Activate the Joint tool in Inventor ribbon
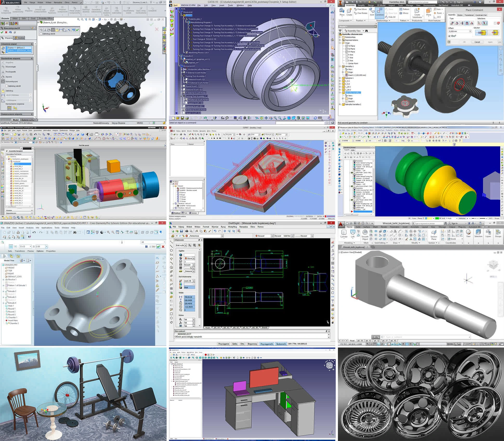504x441 pixels. [372, 12]
